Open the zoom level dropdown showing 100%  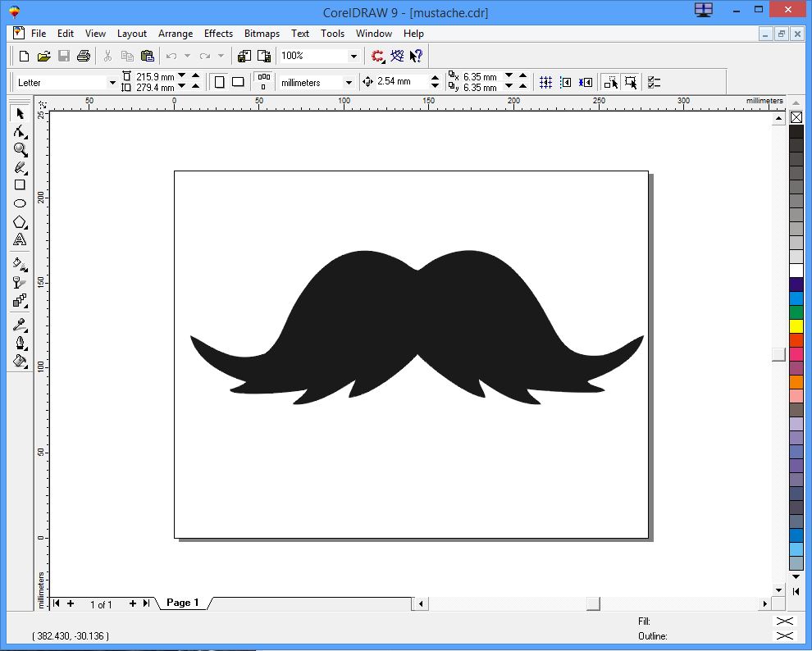coord(354,56)
